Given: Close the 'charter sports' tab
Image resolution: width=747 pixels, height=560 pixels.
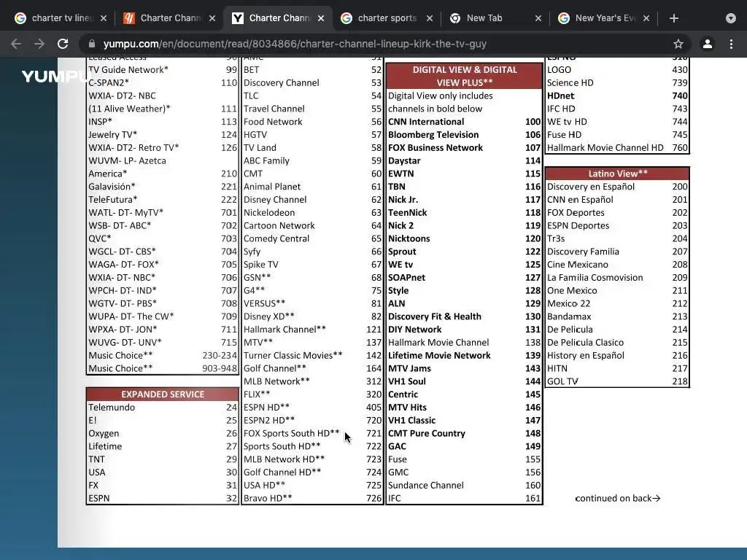Looking at the screenshot, I should point(429,18).
